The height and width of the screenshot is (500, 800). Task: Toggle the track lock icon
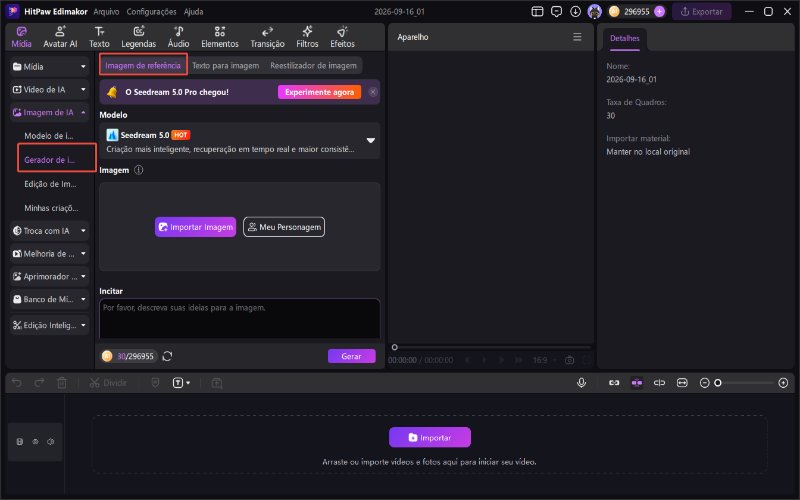coord(20,442)
